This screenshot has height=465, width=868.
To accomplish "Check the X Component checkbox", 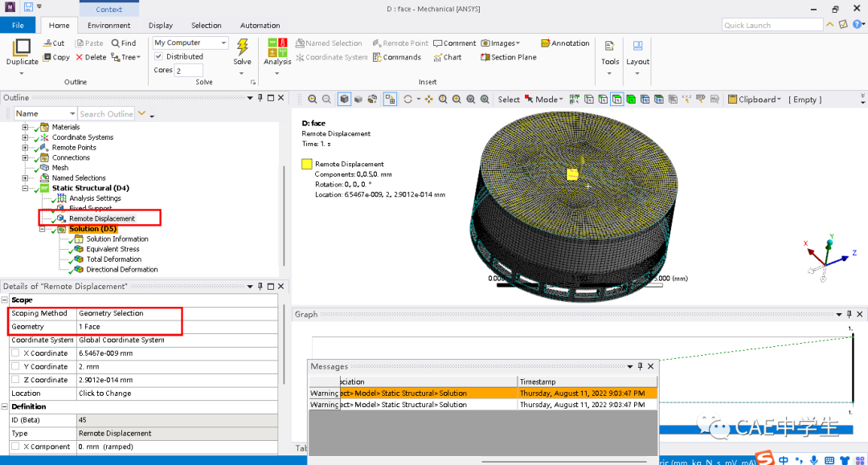I will [15, 447].
